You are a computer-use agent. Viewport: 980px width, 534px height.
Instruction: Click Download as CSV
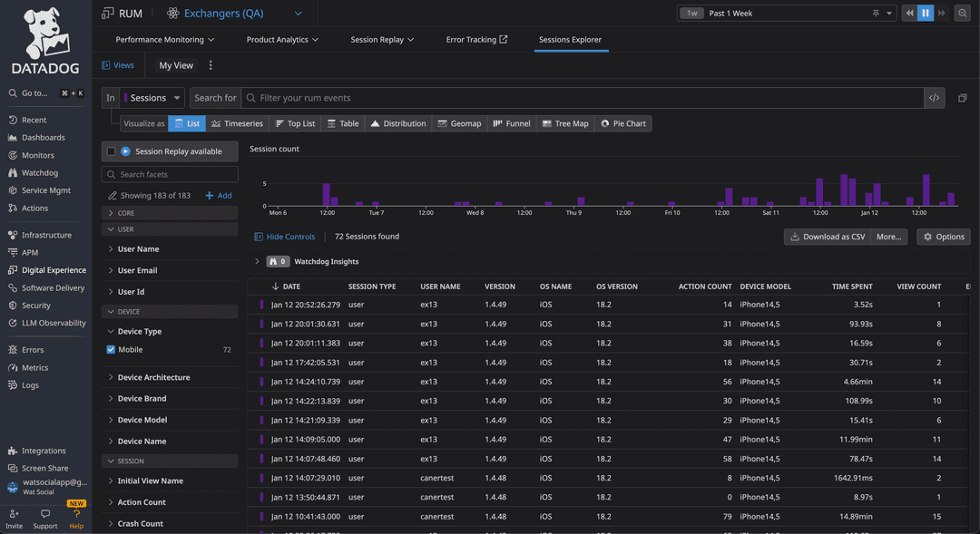[x=828, y=237]
